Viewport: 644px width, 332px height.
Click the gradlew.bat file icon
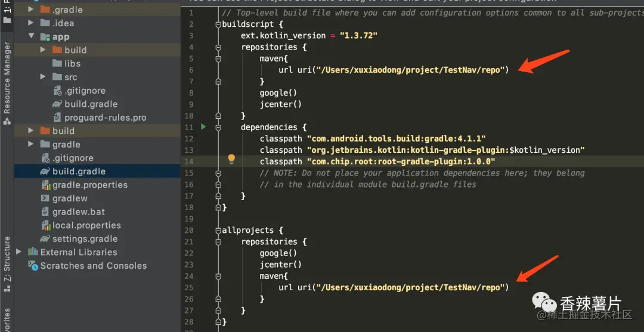(x=45, y=212)
